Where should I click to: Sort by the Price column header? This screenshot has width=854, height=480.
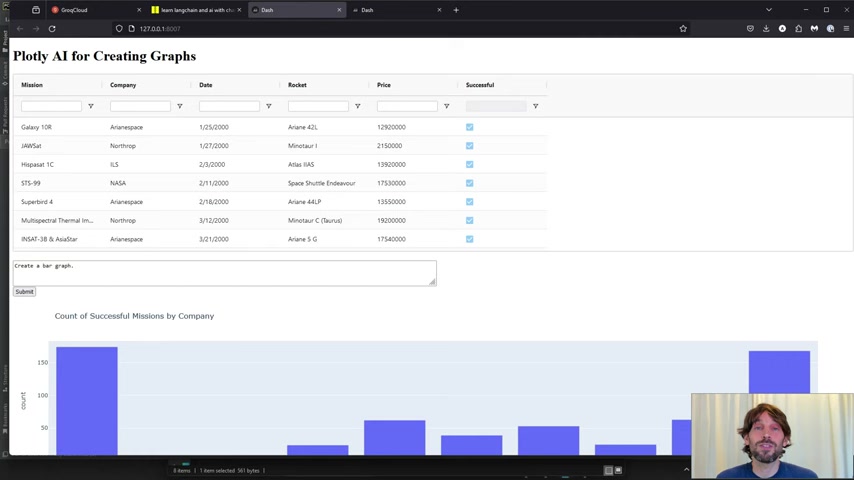point(384,85)
